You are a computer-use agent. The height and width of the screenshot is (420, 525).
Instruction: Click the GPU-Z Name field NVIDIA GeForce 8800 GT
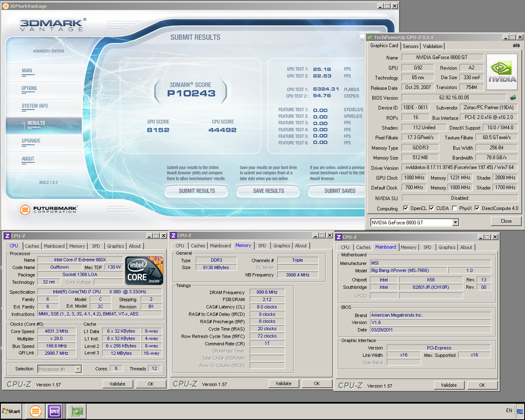tap(442, 57)
